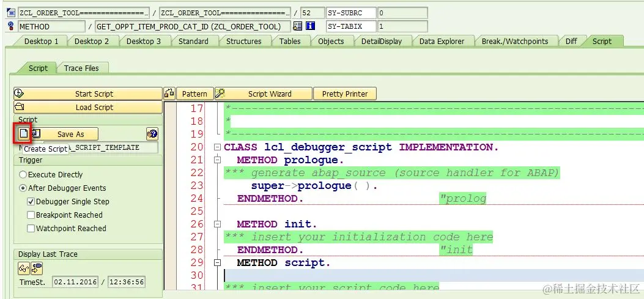Uncheck Debugger Single Step
Viewport: 644px width, 299px height.
point(31,202)
